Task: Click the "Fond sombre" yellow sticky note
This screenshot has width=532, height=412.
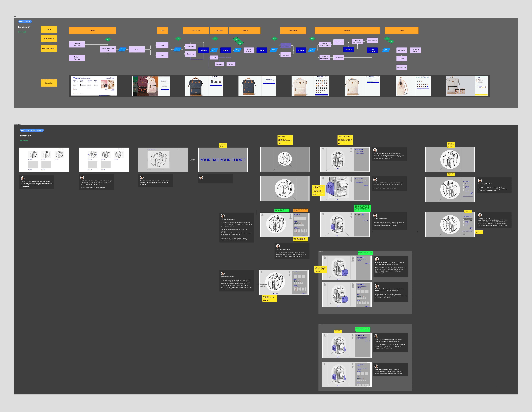Action: click(x=285, y=140)
